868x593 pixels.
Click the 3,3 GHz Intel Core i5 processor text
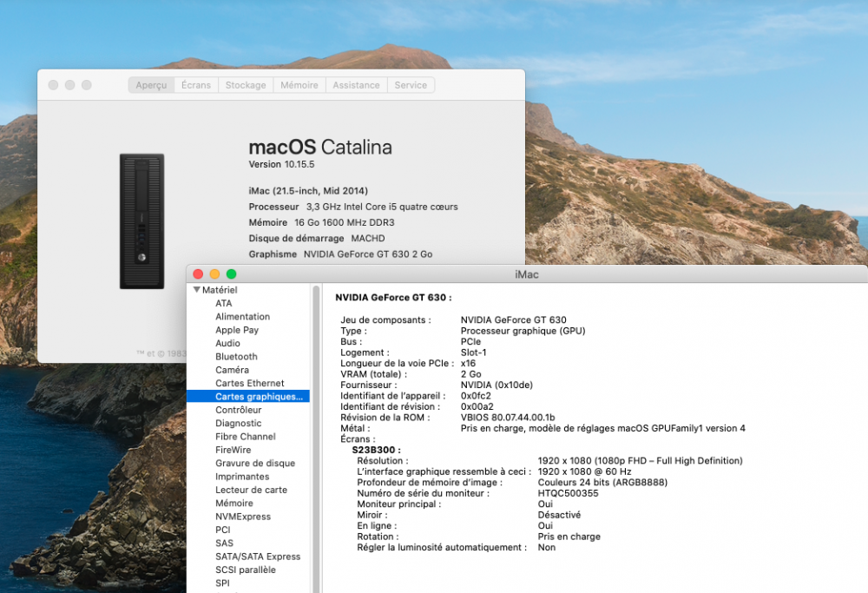click(382, 207)
